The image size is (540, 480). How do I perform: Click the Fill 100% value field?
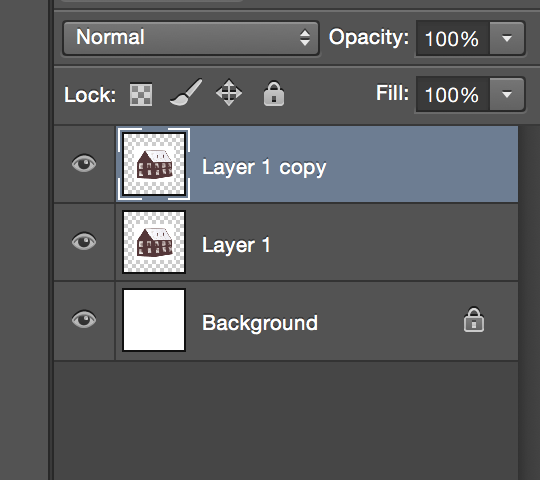tap(453, 94)
